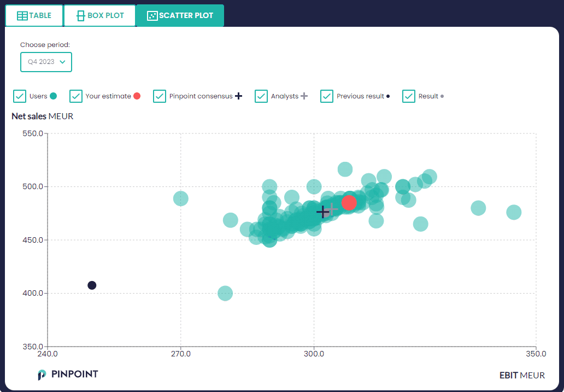The image size is (564, 392).
Task: Click the Pinpoint consensus plus legend icon
Action: tap(238, 96)
